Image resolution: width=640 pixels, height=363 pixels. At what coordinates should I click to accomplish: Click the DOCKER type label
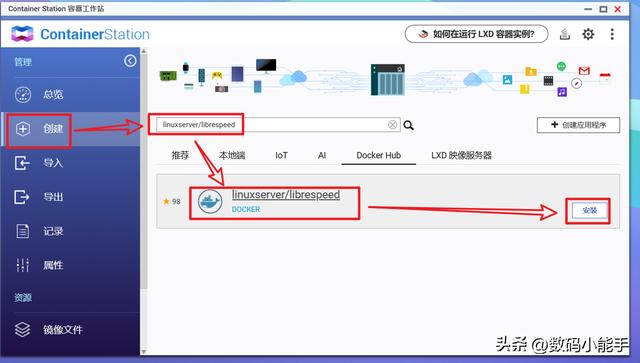(x=246, y=209)
